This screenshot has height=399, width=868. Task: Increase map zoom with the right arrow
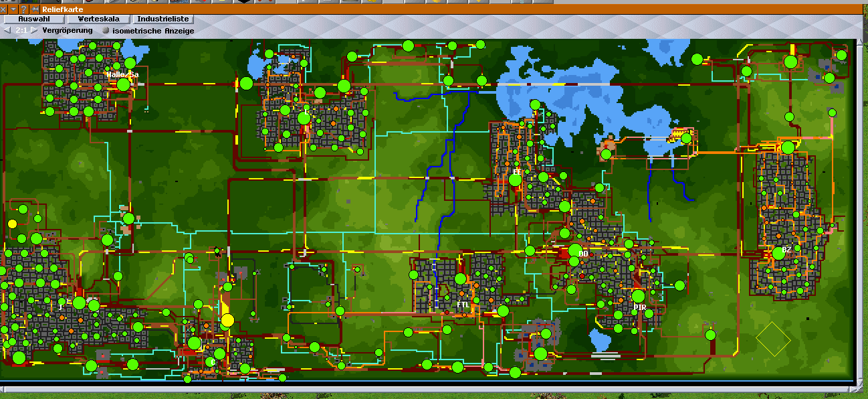(x=33, y=31)
